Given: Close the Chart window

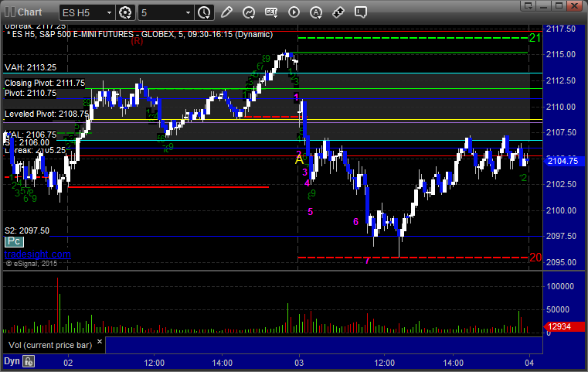Looking at the screenshot, I should tap(575, 5).
